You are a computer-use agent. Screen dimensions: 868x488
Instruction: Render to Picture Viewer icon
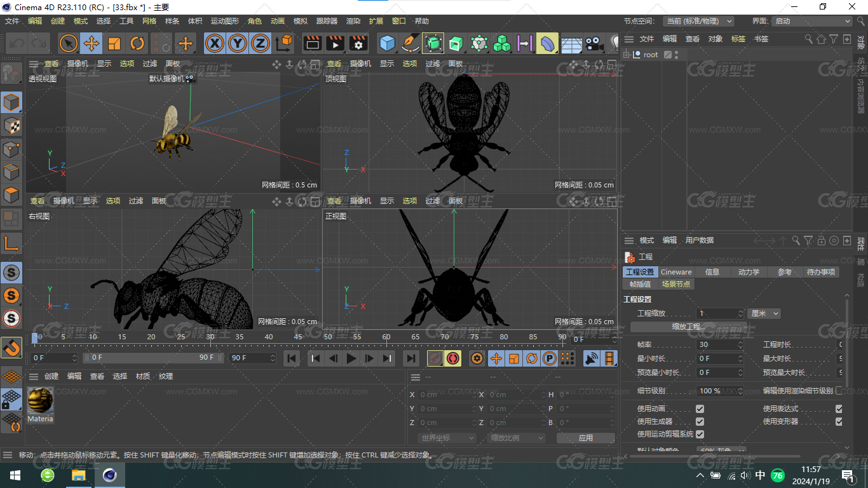(335, 44)
